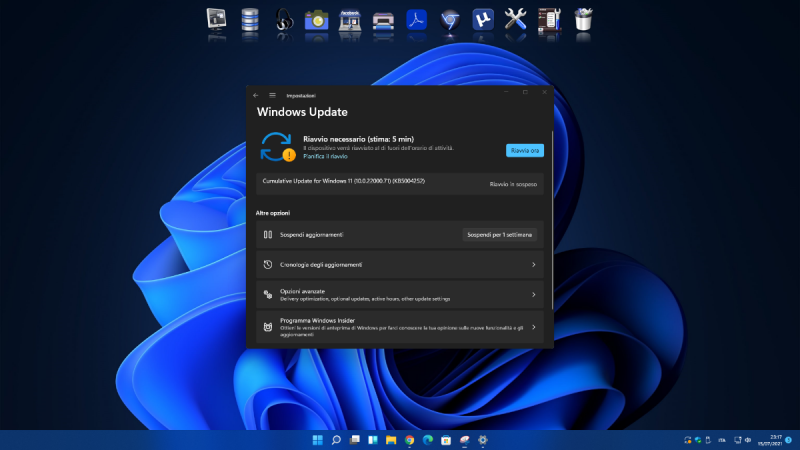800x450 pixels.
Task: Click the Settings window vertical scrollbar
Action: 553,219
